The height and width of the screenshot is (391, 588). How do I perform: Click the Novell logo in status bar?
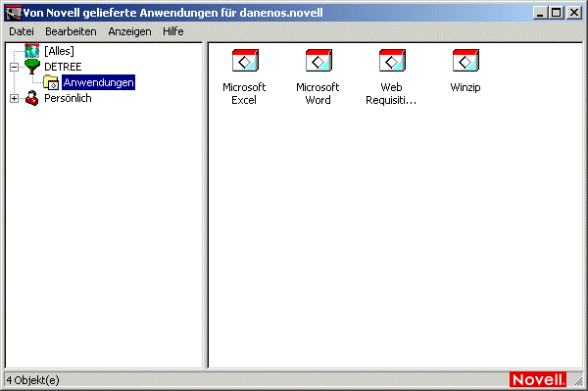pos(538,380)
